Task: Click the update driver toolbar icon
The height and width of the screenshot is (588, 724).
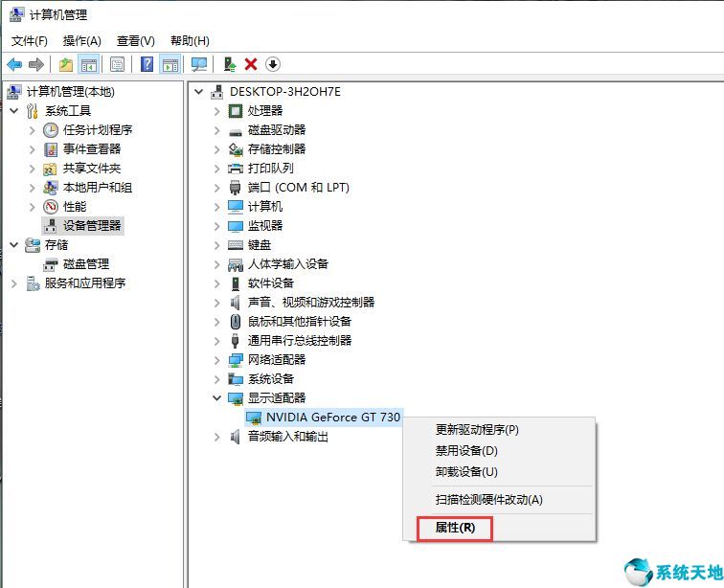Action: click(x=230, y=64)
